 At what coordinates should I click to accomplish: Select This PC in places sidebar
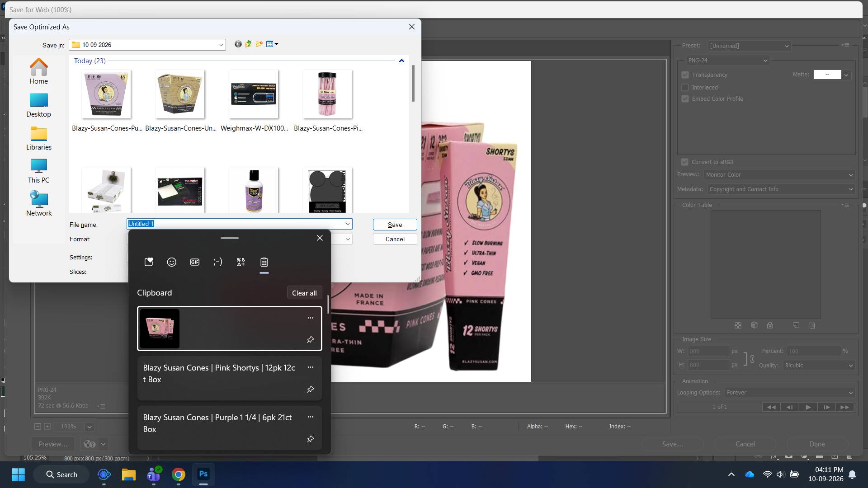[x=38, y=171]
